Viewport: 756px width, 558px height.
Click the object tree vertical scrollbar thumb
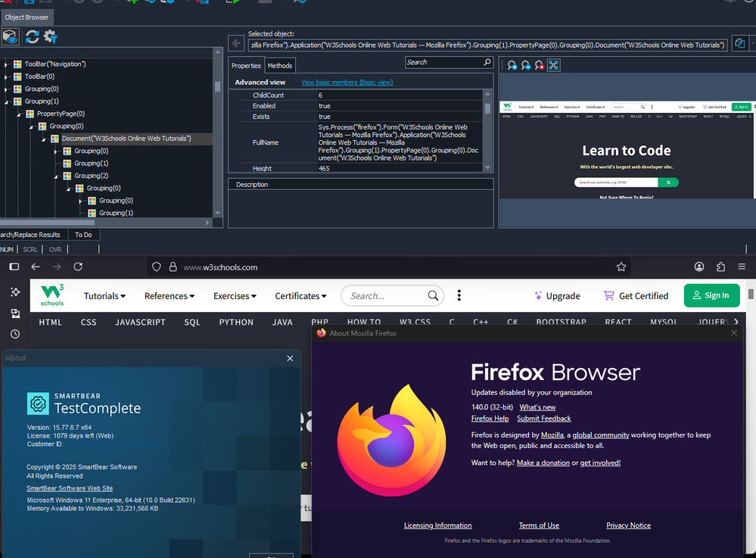(x=218, y=86)
